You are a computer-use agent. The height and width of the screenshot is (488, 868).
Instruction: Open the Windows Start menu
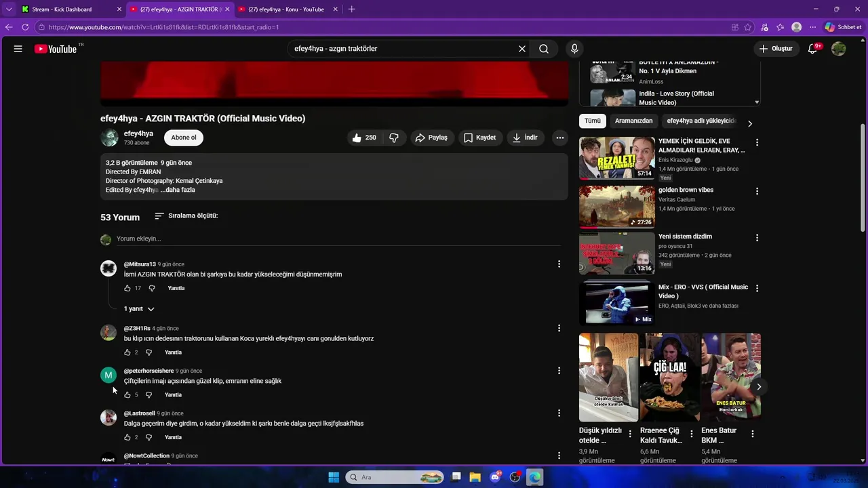334,477
